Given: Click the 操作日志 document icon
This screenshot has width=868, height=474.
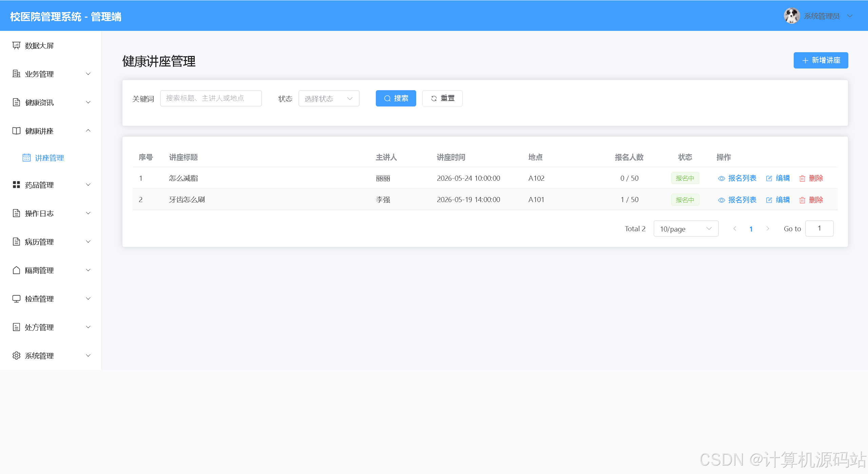Looking at the screenshot, I should click(x=16, y=213).
